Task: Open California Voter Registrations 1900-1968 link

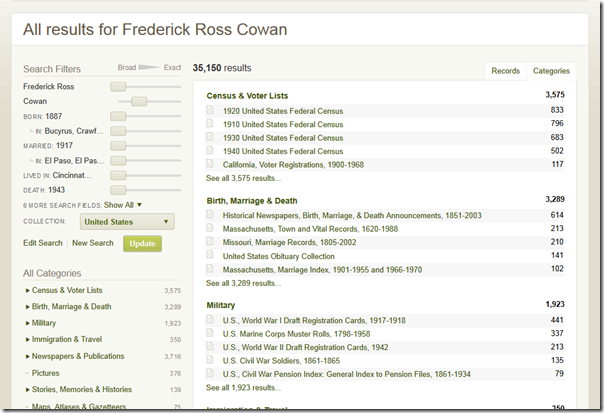Action: 293,165
